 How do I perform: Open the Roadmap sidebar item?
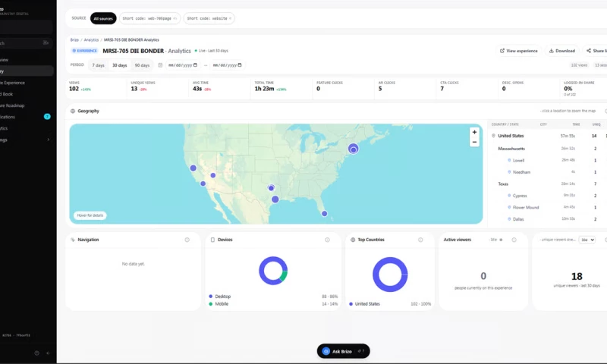point(27,105)
